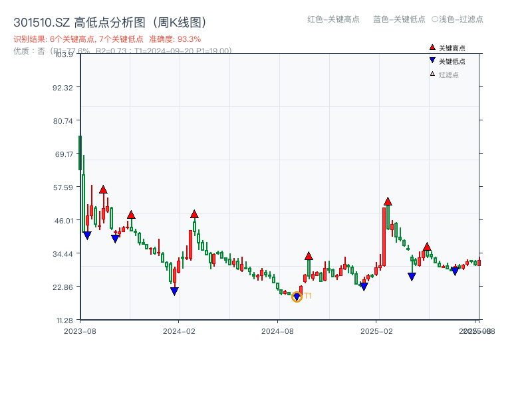Select the red triangle above the 2024-09 rebound

pos(308,255)
